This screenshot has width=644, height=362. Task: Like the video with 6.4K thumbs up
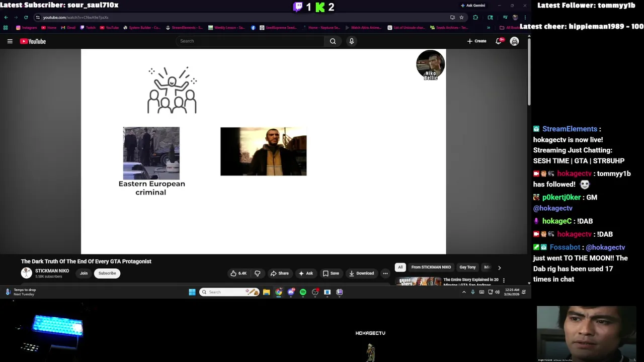(x=238, y=274)
